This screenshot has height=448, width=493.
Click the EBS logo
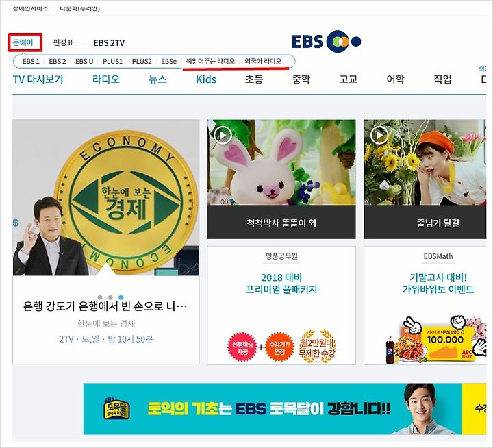[x=327, y=42]
